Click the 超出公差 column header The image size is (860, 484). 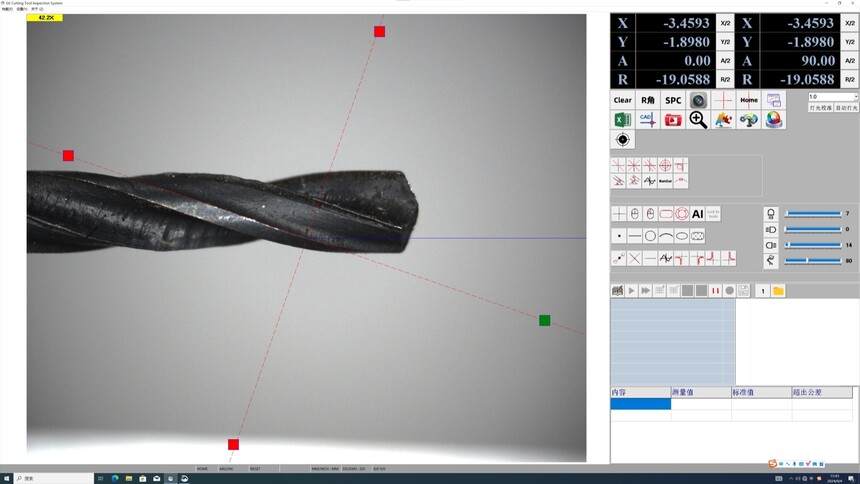point(822,392)
